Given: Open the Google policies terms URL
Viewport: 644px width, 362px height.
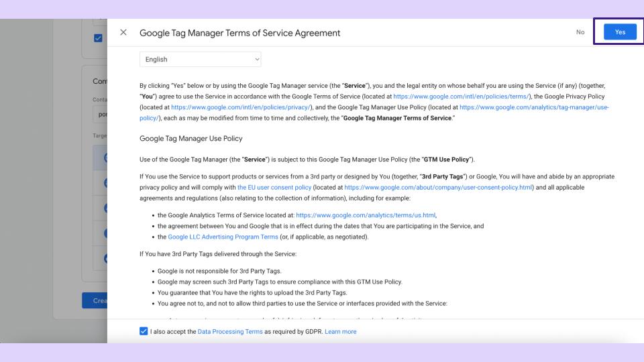Looking at the screenshot, I should click(x=461, y=97).
